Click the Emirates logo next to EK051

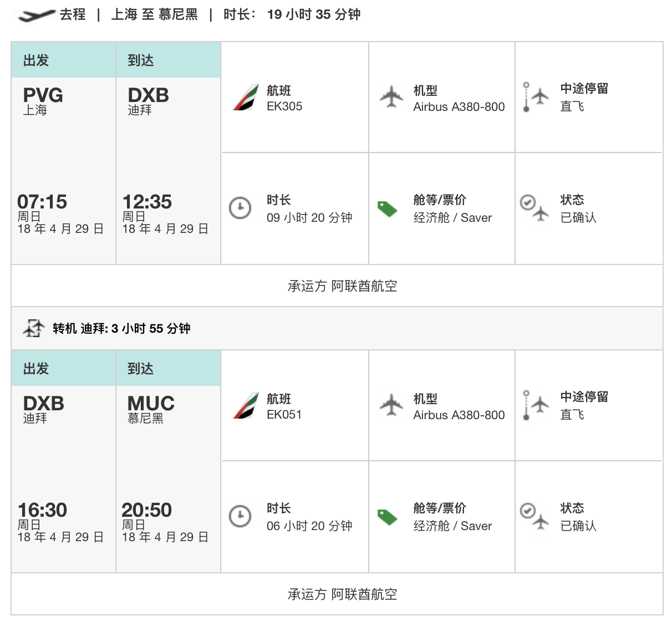(246, 405)
